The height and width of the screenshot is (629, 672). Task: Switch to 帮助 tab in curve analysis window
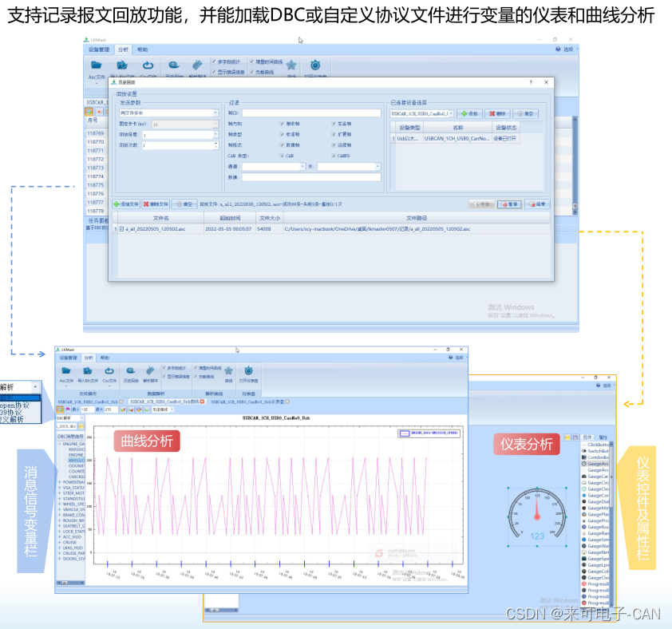105,358
